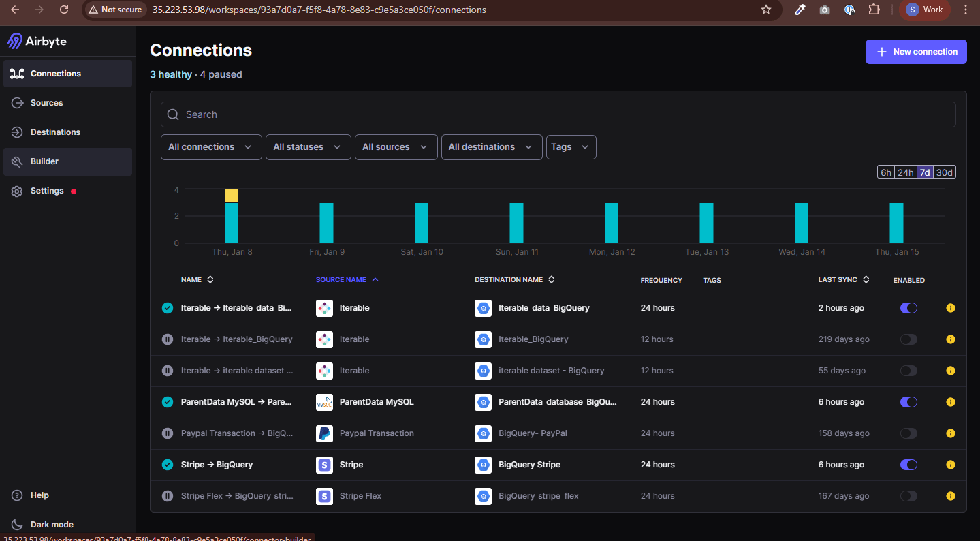Go to Sources in the sidebar
The width and height of the screenshot is (980, 541).
67,103
